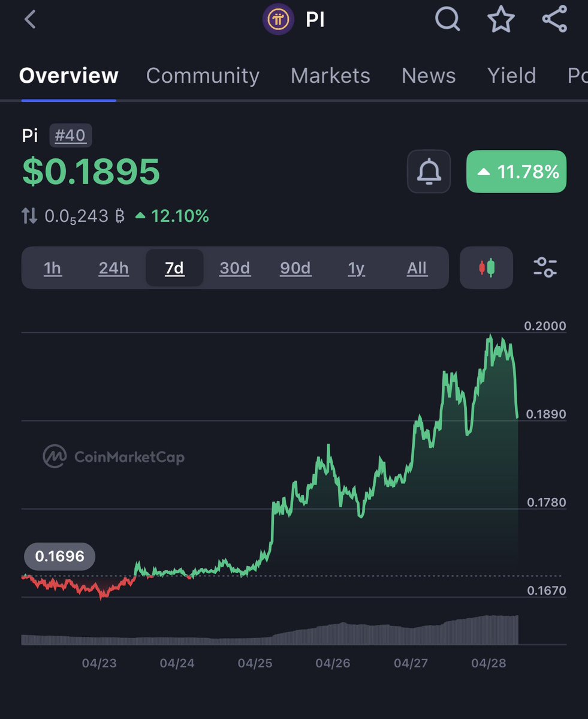This screenshot has height=719, width=588.
Task: Tap the volume bars below the chart
Action: pos(270,630)
